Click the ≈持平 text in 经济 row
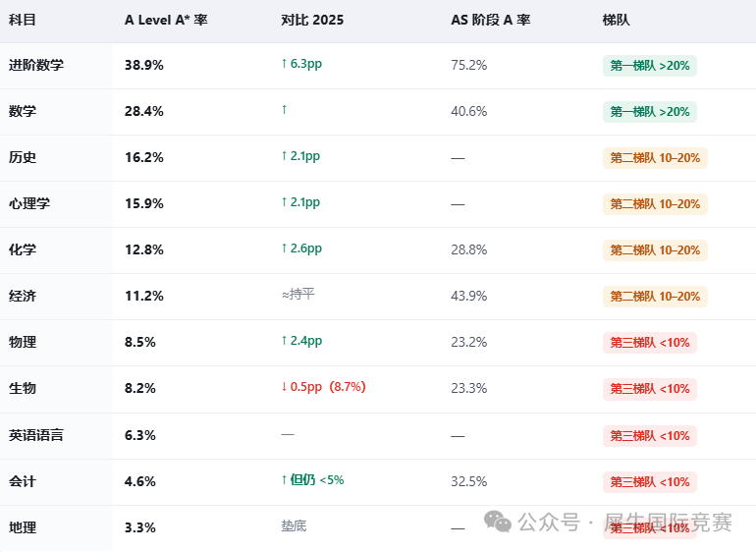 (x=297, y=294)
